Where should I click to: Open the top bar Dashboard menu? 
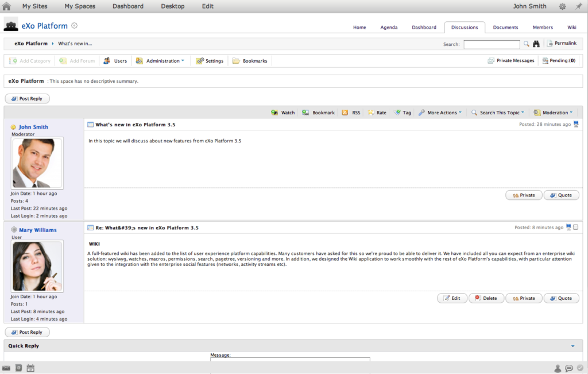point(128,6)
